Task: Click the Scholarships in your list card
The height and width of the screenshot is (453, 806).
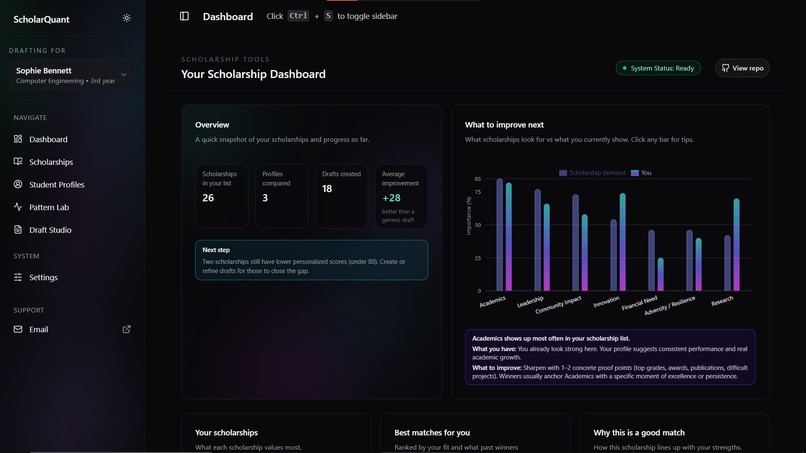Action: pyautogui.click(x=222, y=196)
